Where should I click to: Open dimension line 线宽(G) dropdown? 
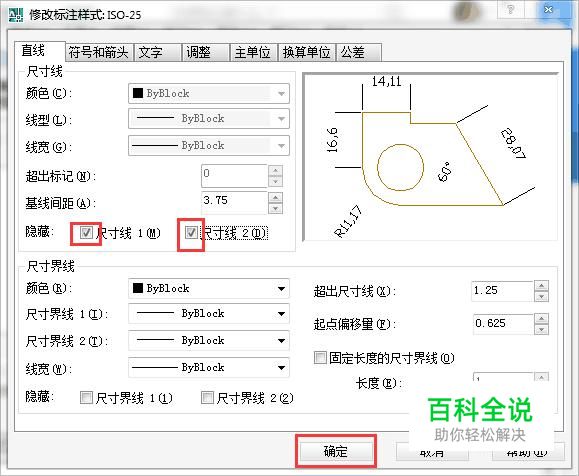tap(209, 145)
